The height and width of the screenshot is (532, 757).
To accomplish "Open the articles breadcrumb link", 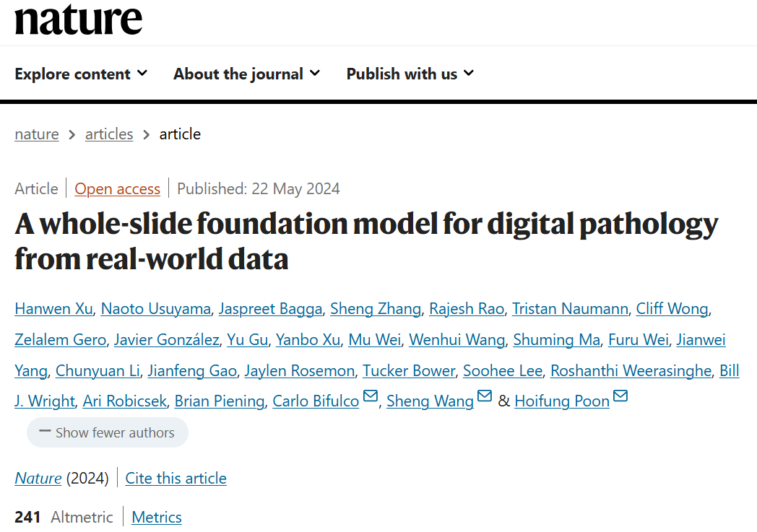I will click(x=109, y=134).
